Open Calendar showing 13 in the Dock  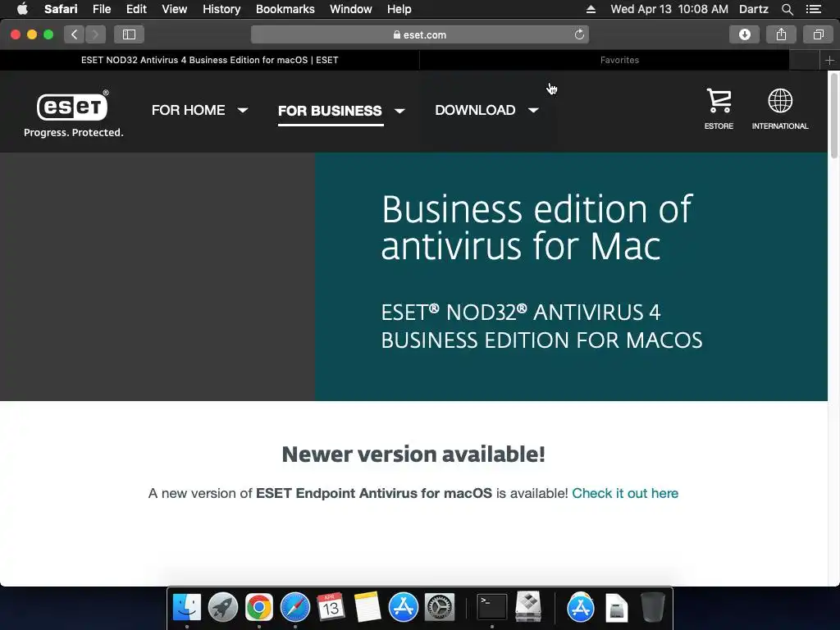[x=331, y=607]
